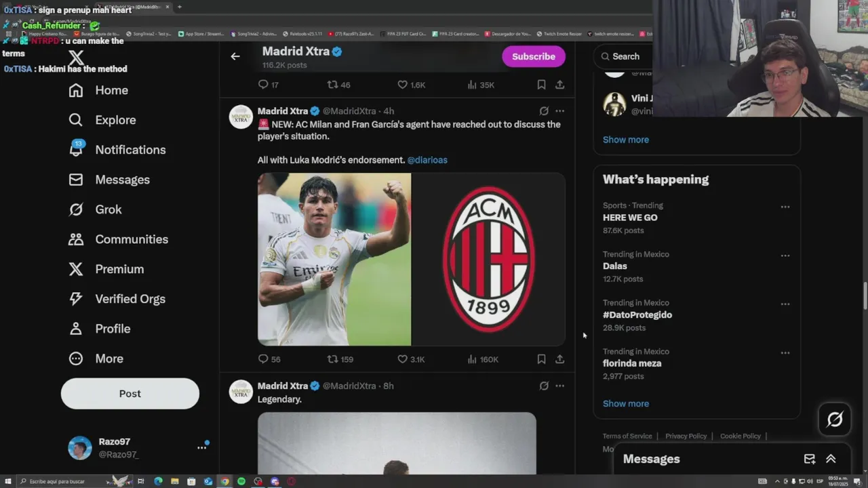Open the @diarioas mention link
This screenshot has width=868, height=488.
coord(427,160)
